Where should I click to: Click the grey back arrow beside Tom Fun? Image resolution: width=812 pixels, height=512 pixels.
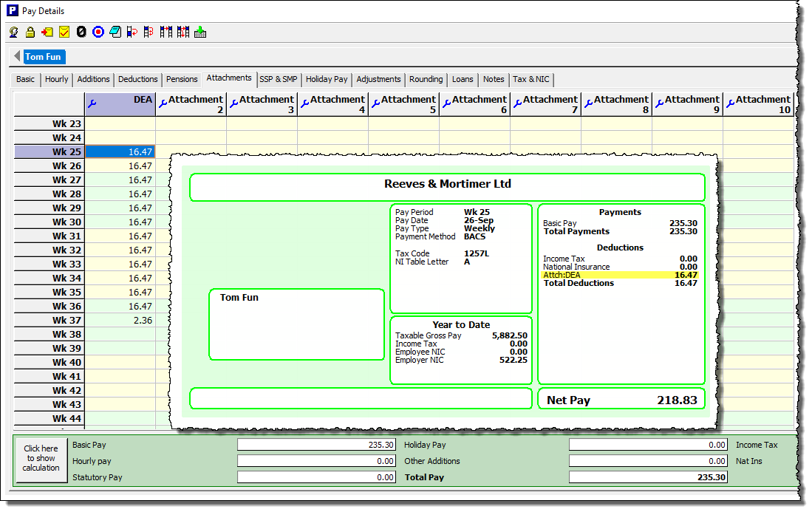coord(17,56)
